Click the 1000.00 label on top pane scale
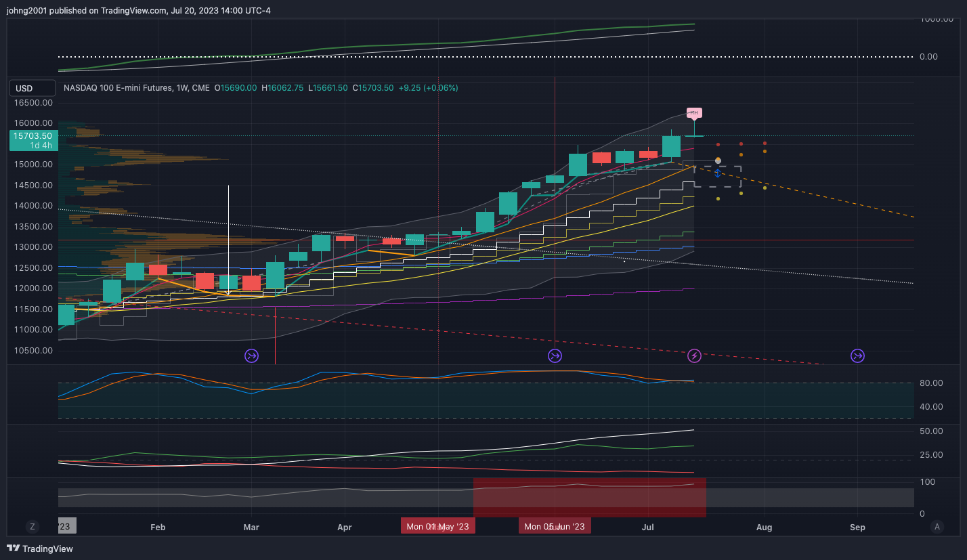This screenshot has width=967, height=560. (936, 20)
